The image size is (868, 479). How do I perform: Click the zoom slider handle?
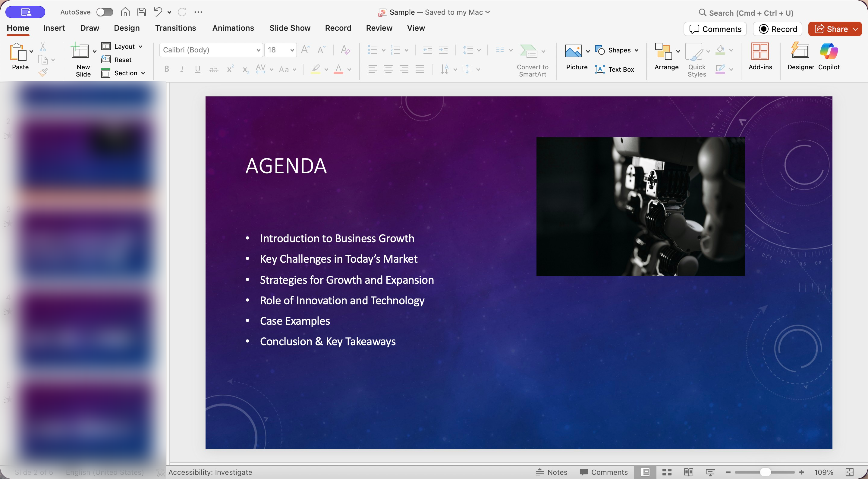765,472
